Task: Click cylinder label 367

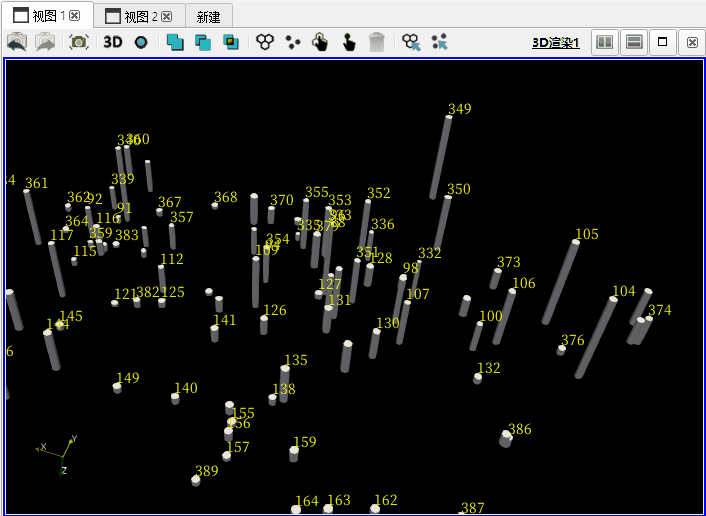Action: 170,202
